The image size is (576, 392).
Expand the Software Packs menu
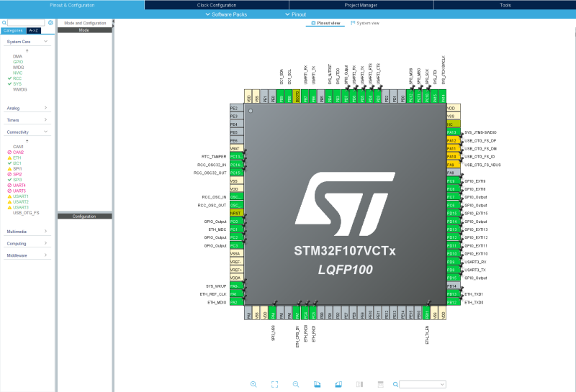coord(226,14)
